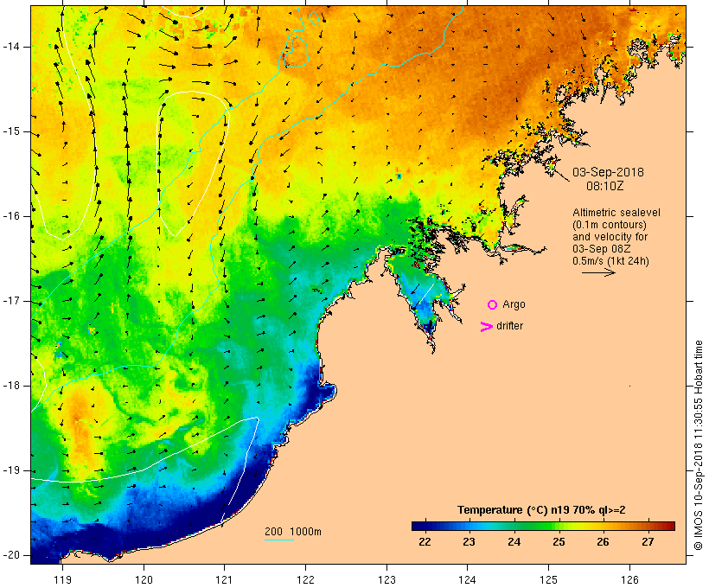Click the 'and velocity for' text line
This screenshot has width=709, height=588.
[610, 237]
